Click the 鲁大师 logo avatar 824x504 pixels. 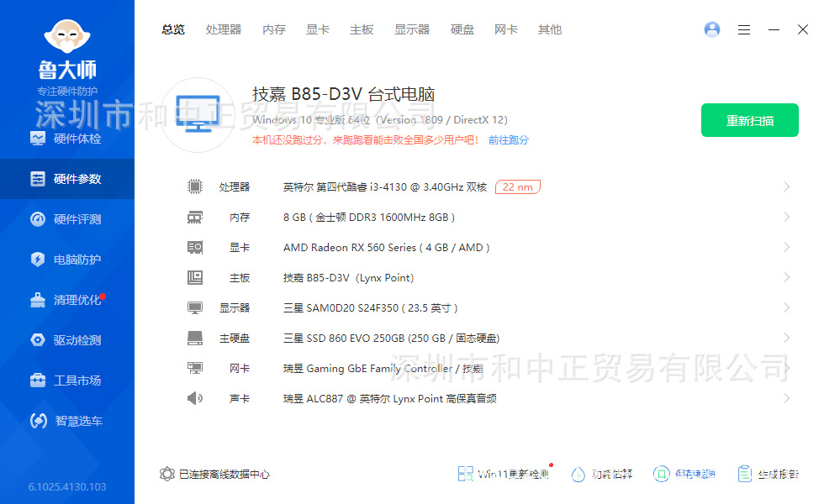[x=67, y=36]
